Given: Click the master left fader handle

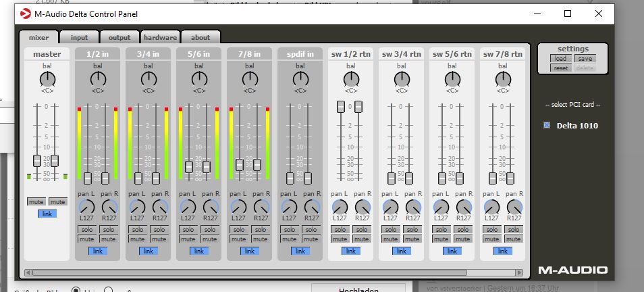Looking at the screenshot, I should tap(37, 161).
